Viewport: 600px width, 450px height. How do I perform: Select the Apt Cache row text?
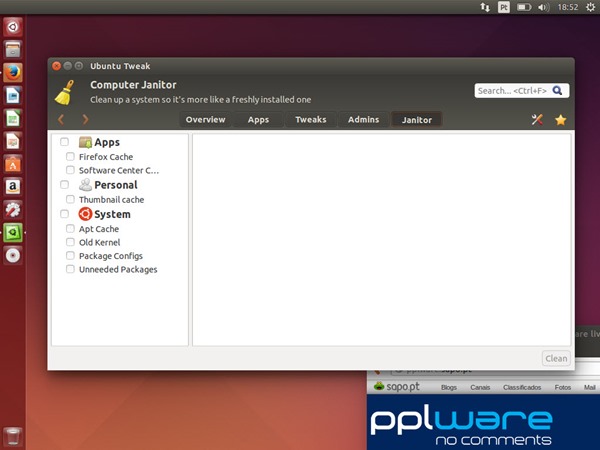tap(99, 229)
